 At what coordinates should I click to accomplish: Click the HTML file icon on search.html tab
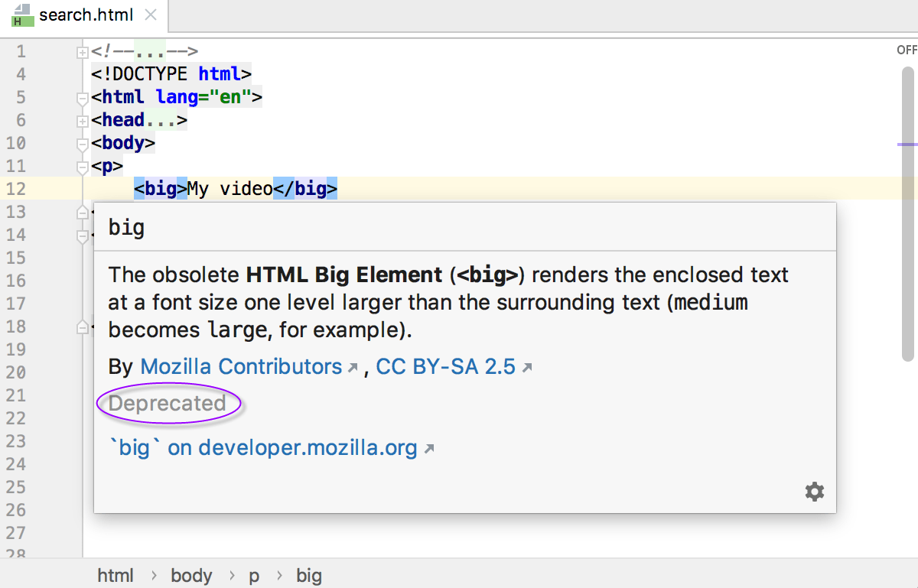pyautogui.click(x=21, y=15)
